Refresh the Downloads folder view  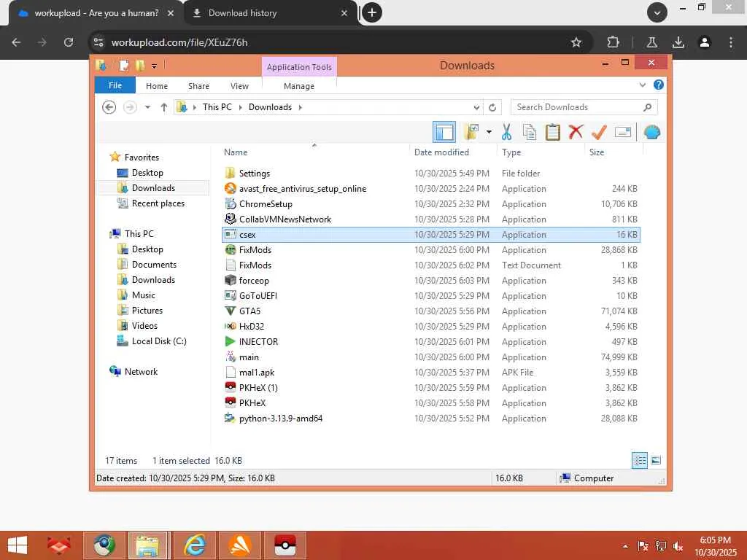[x=492, y=108]
